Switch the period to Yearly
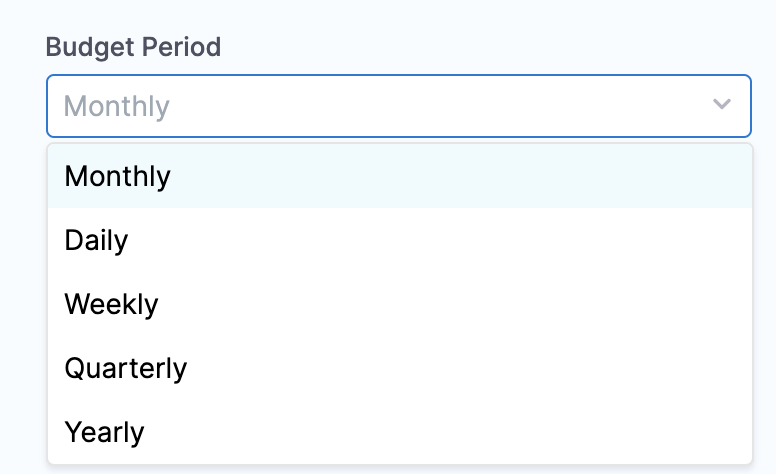The height and width of the screenshot is (474, 776). (400, 431)
